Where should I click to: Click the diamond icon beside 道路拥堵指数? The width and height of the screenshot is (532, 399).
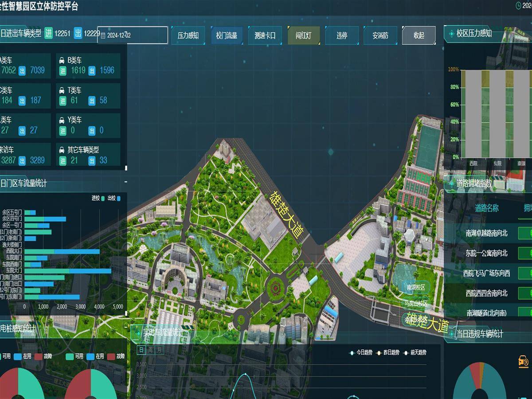click(x=451, y=184)
